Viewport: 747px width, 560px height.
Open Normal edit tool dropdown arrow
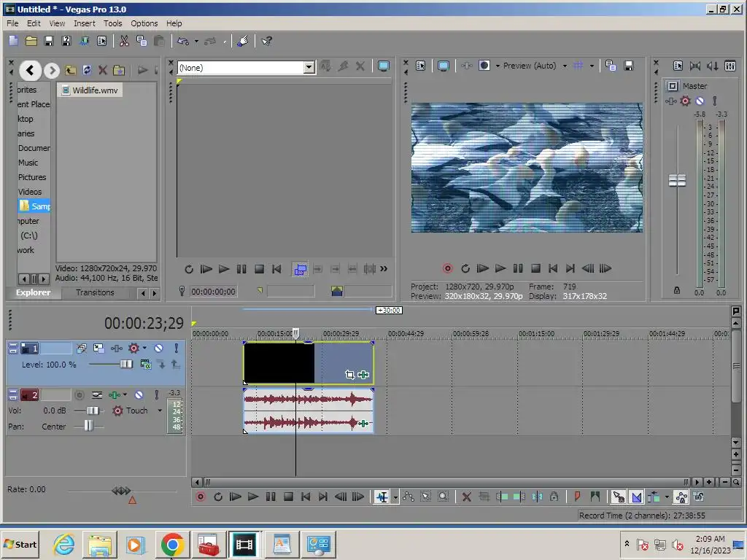coord(395,497)
